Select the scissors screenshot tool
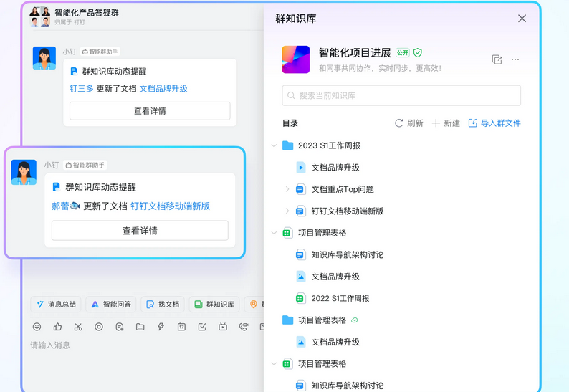This screenshot has width=569, height=392. coord(78,327)
